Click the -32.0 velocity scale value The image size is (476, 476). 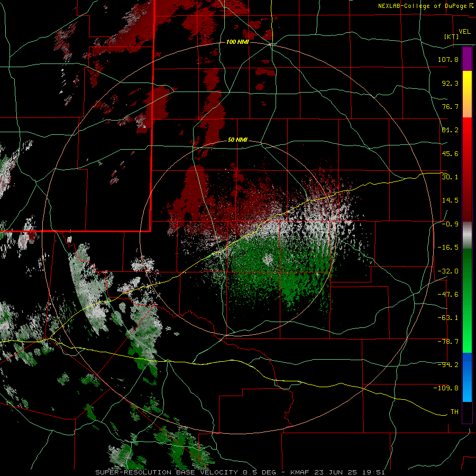(x=448, y=271)
